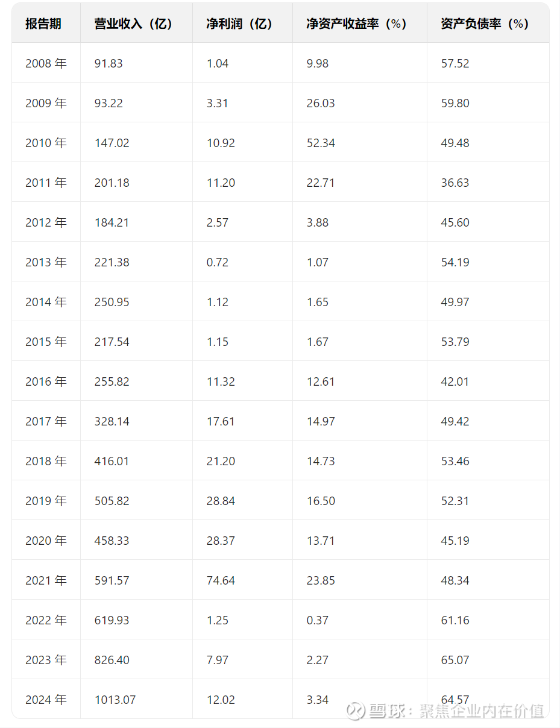560x728 pixels.
Task: Click the 2019 年 revenue 505.82
Action: (x=112, y=501)
